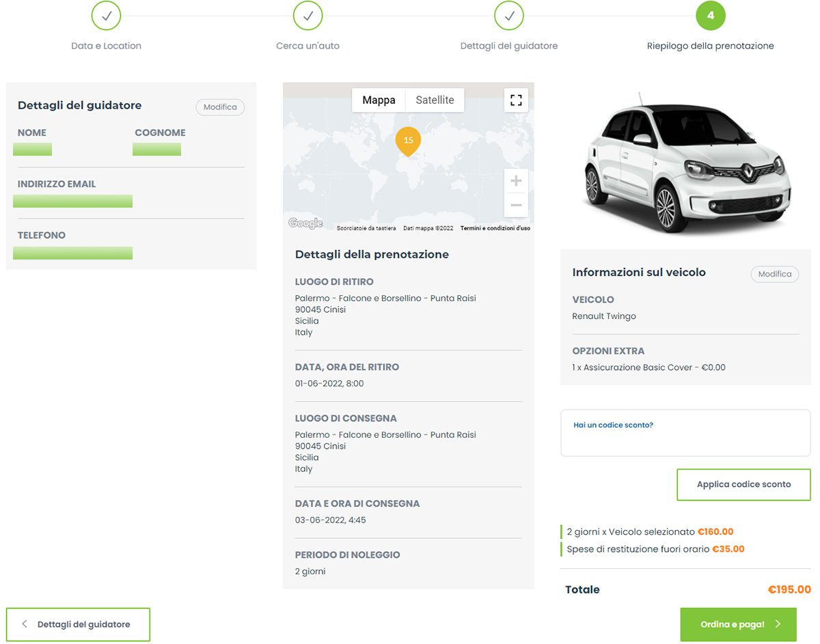Image resolution: width=820 pixels, height=644 pixels.
Task: Click the TELEFONO label
Action: pyautogui.click(x=42, y=236)
